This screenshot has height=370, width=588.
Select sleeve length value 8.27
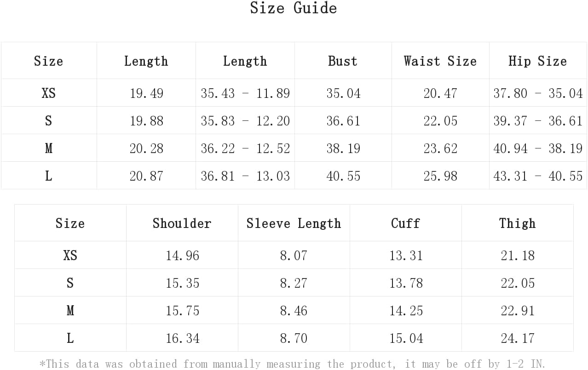point(294,283)
